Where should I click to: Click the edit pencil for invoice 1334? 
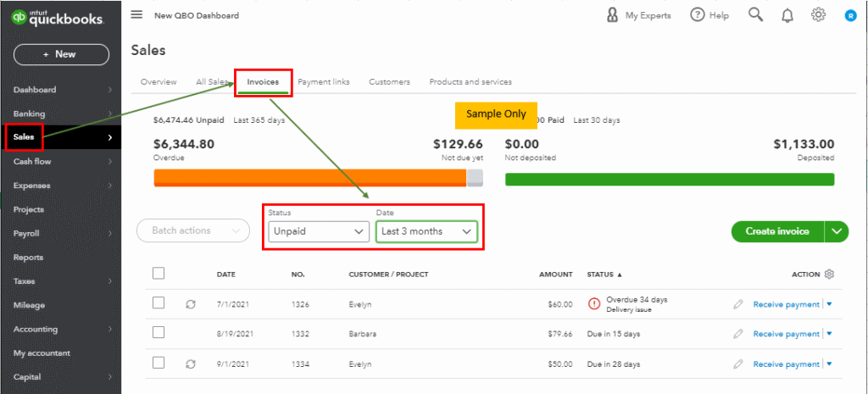click(x=738, y=364)
